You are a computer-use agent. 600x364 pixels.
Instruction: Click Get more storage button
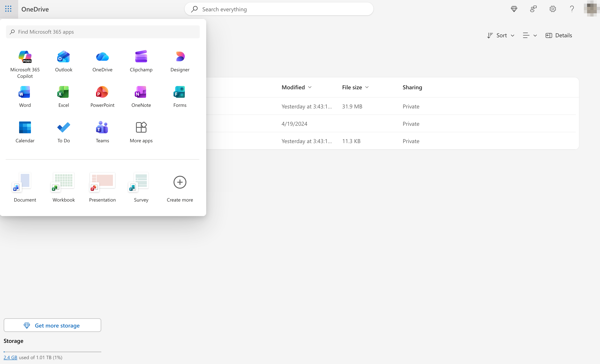pos(52,325)
